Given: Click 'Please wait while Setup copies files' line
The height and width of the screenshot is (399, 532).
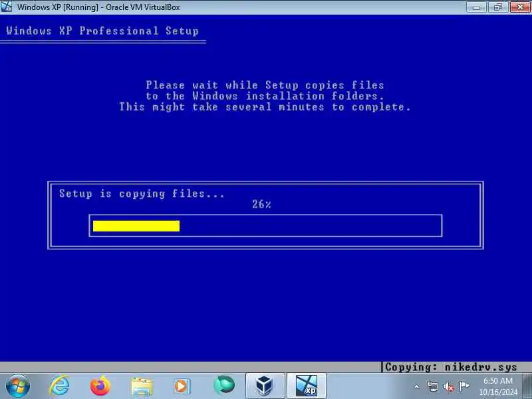Looking at the screenshot, I should (265, 85).
